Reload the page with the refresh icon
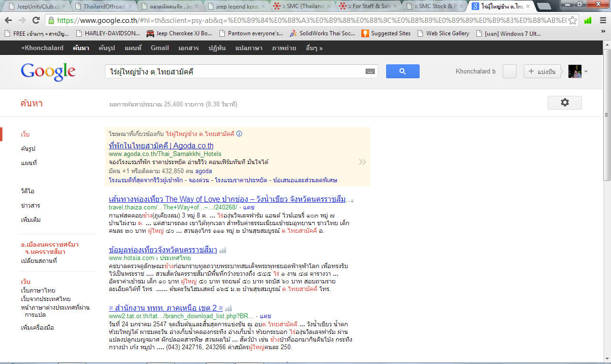The width and height of the screenshot is (611, 364). pos(36,21)
